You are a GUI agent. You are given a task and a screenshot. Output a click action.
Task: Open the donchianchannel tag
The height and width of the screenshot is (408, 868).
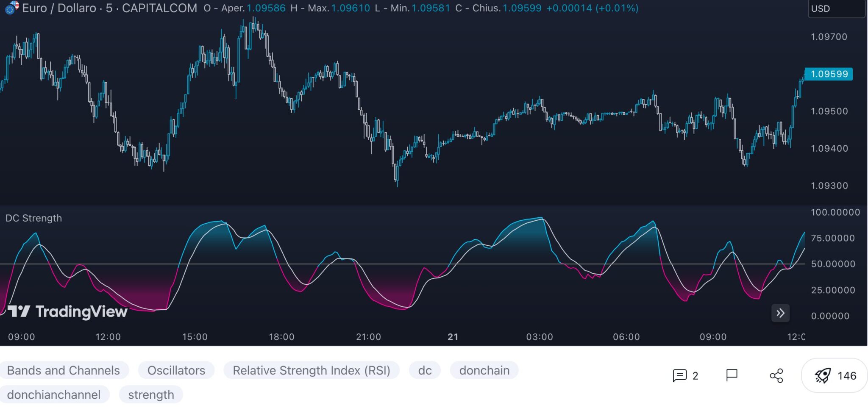[x=54, y=394]
